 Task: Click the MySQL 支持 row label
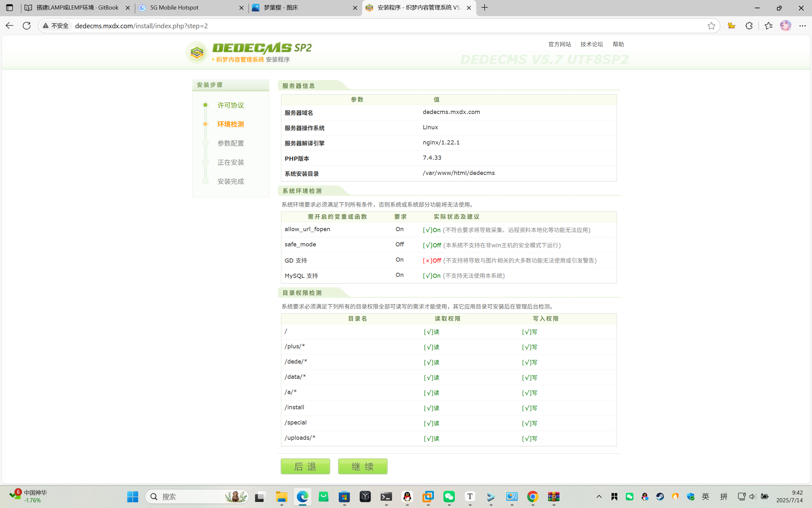[x=301, y=276]
